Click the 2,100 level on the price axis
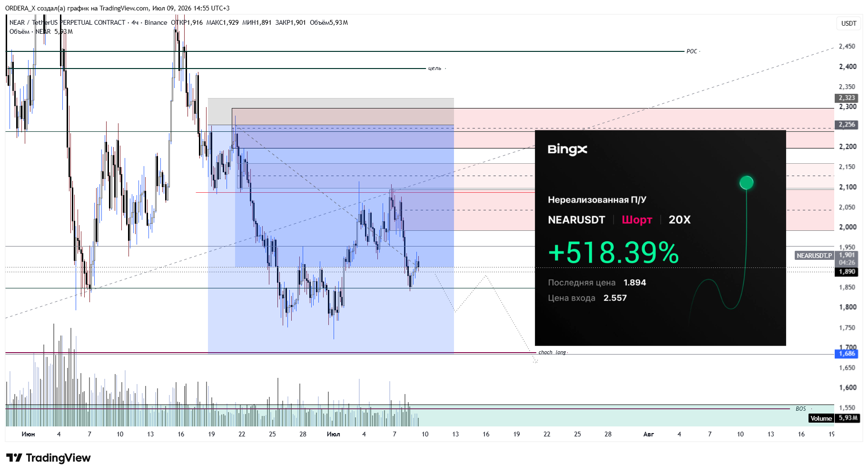 click(x=848, y=187)
